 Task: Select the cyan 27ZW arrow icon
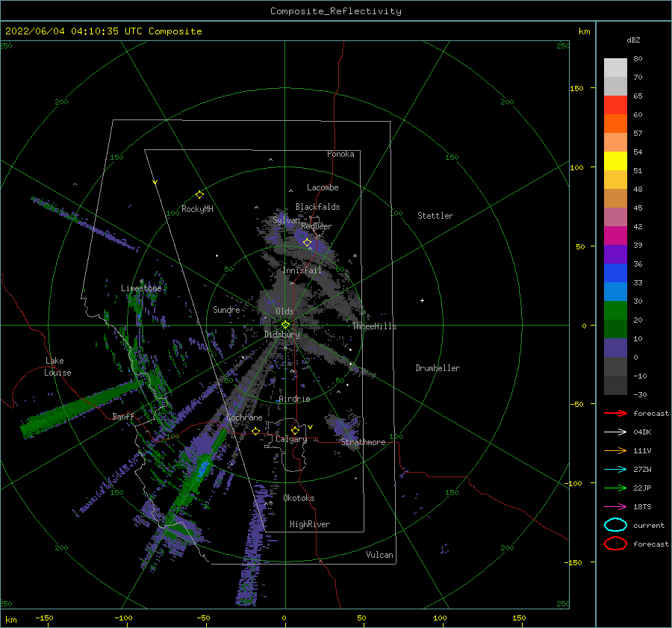click(x=615, y=470)
